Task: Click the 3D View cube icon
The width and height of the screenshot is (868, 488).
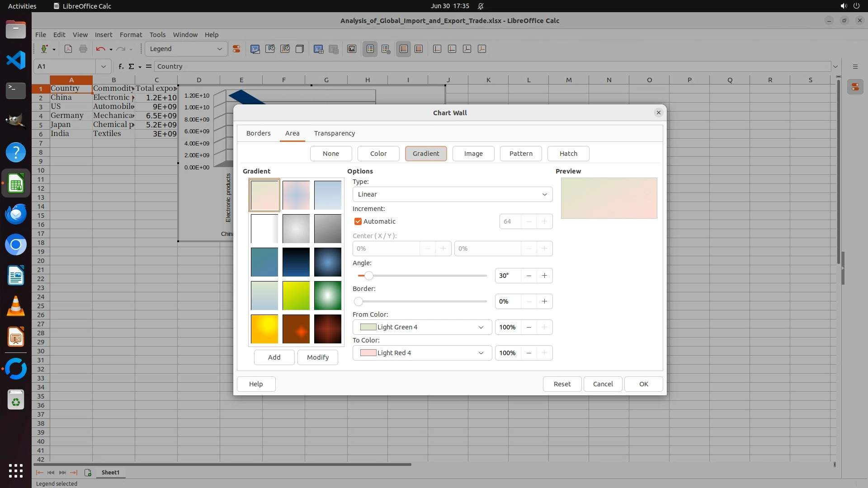Action: click(299, 49)
